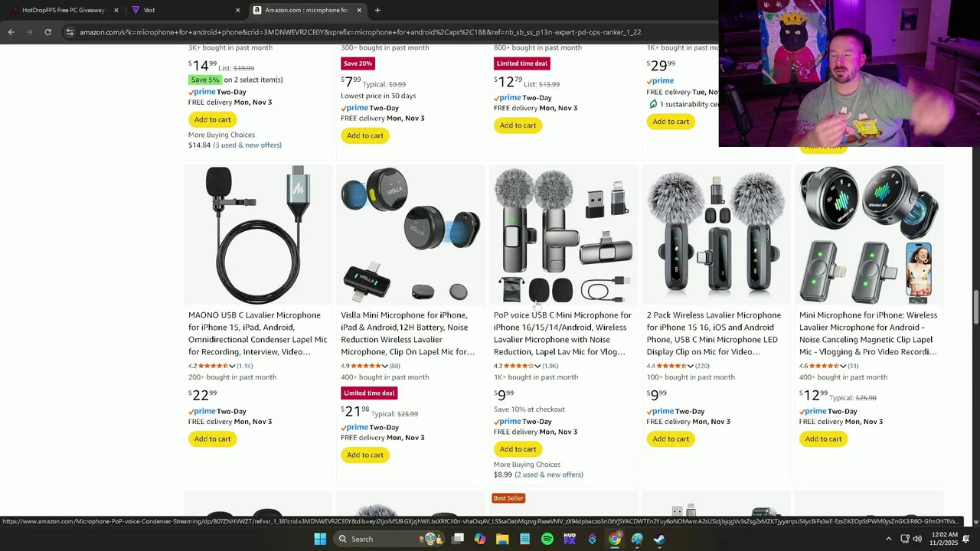Open the PoP voice used & new offers link

(549, 474)
